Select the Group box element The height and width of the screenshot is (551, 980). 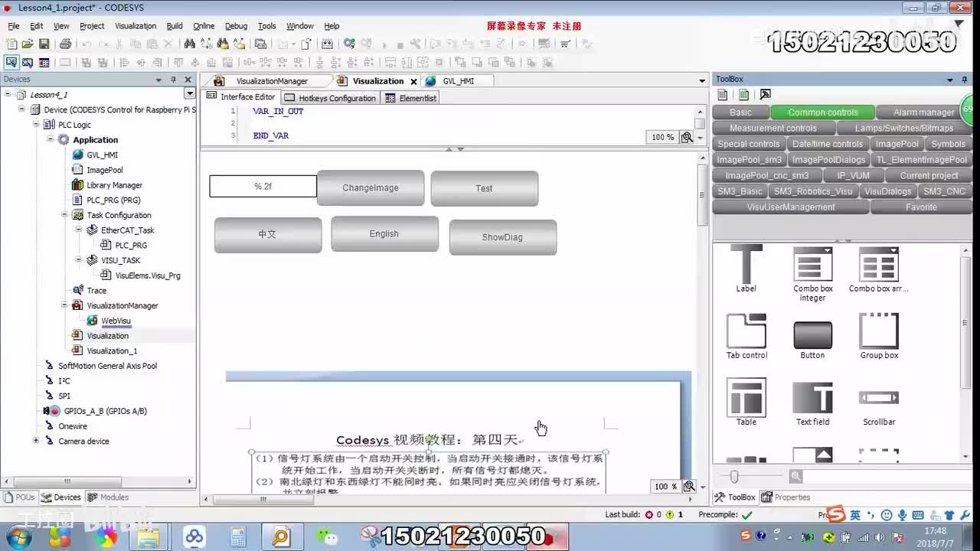(x=879, y=336)
